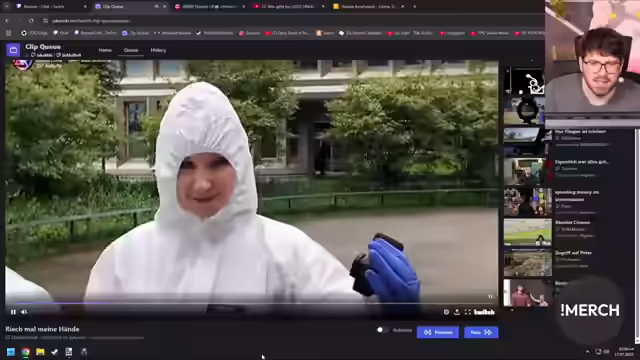Click the browser reload icon
This screenshot has height=360, width=640.
[x=31, y=20]
